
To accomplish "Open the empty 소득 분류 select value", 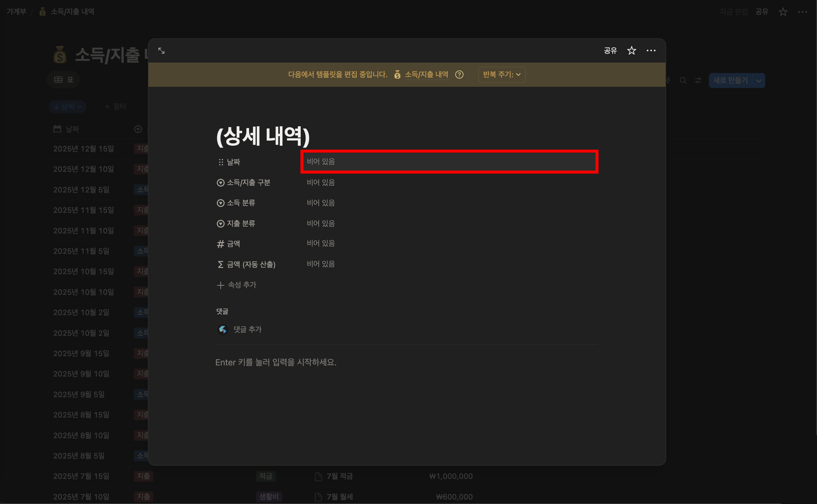I will point(321,203).
